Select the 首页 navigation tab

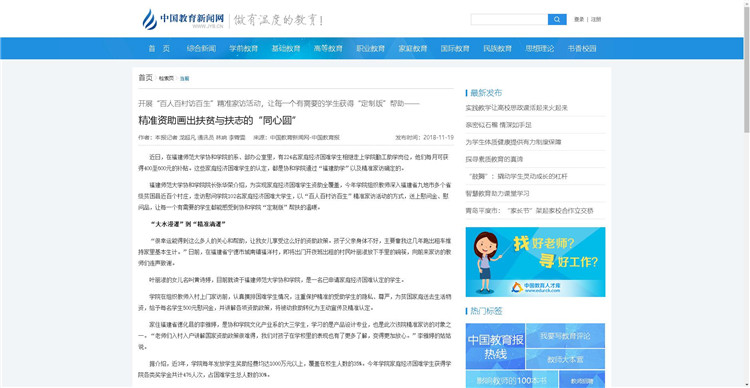tap(159, 48)
